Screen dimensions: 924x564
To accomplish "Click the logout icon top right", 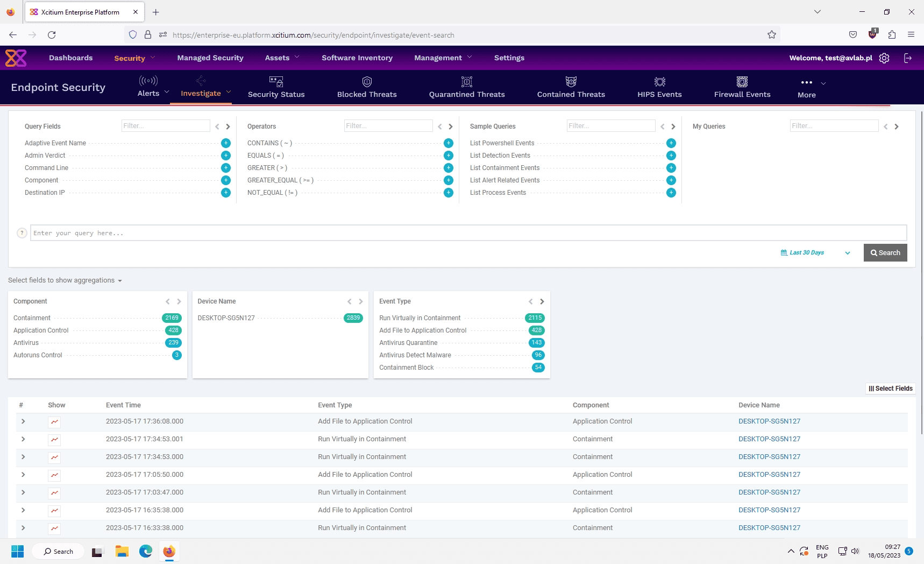I will point(907,58).
